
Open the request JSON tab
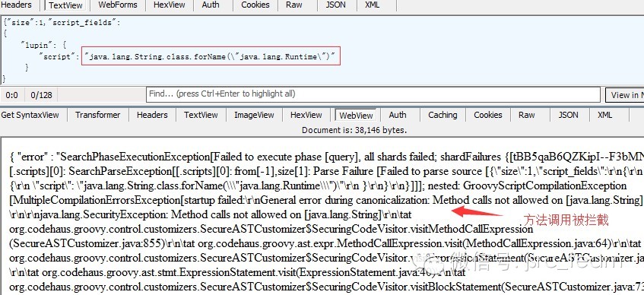(335, 5)
